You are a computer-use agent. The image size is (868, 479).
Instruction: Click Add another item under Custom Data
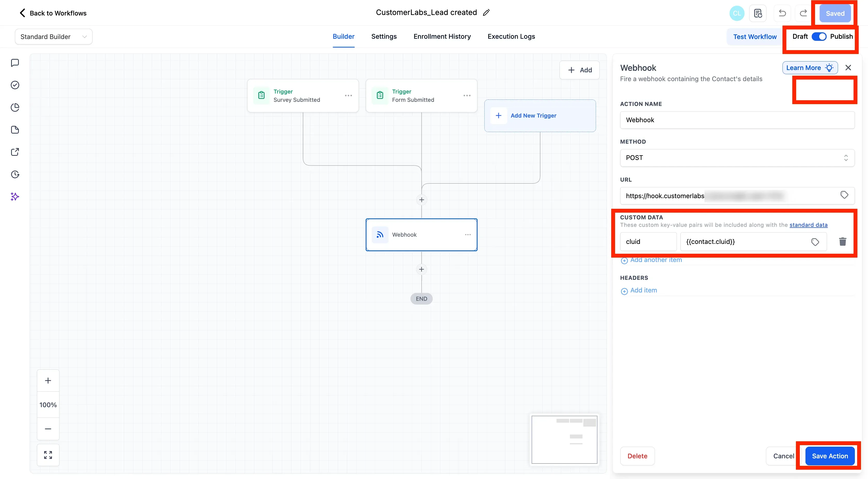[651, 260]
